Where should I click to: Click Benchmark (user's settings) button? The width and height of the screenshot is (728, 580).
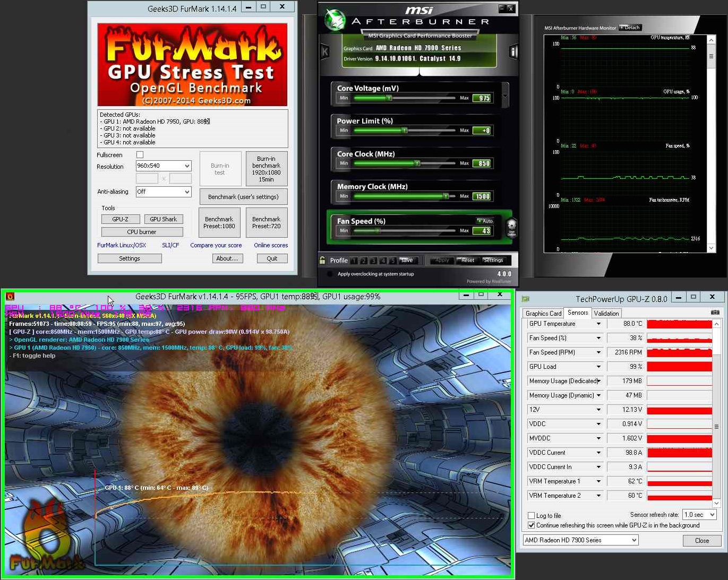pyautogui.click(x=243, y=196)
